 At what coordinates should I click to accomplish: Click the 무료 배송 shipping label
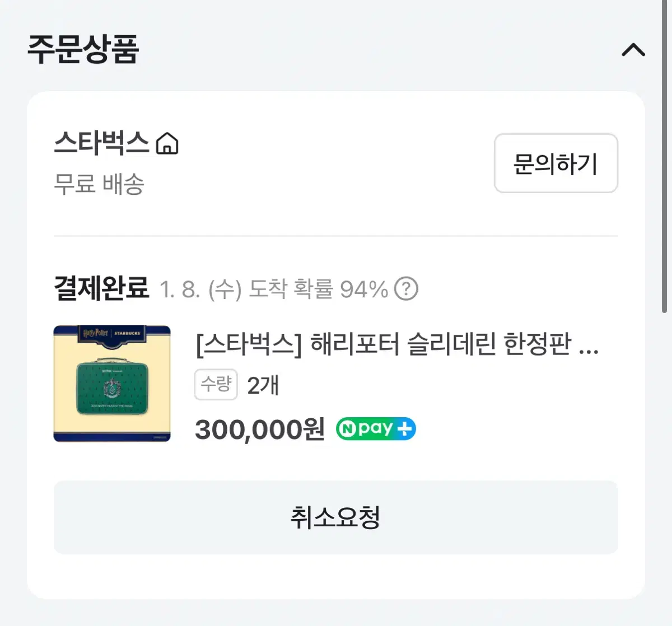click(99, 184)
